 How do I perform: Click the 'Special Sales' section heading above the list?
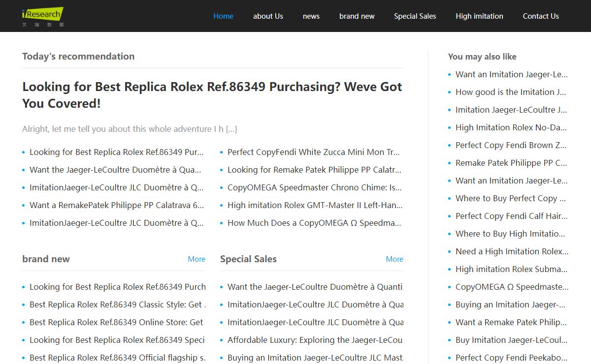[248, 259]
